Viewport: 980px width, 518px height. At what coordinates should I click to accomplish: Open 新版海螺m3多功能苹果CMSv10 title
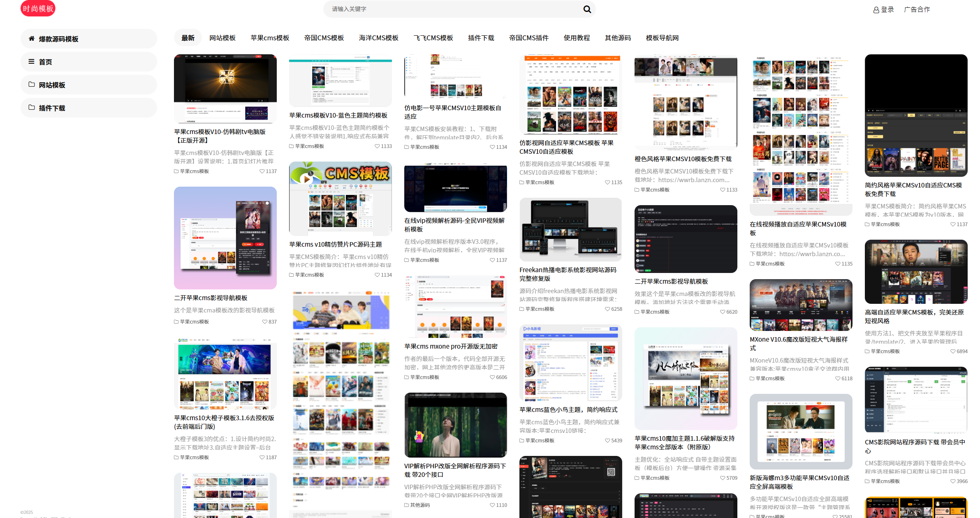(x=799, y=482)
